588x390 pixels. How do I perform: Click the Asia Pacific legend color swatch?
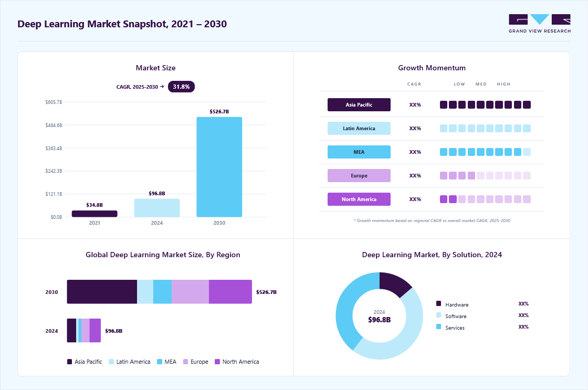[69, 362]
